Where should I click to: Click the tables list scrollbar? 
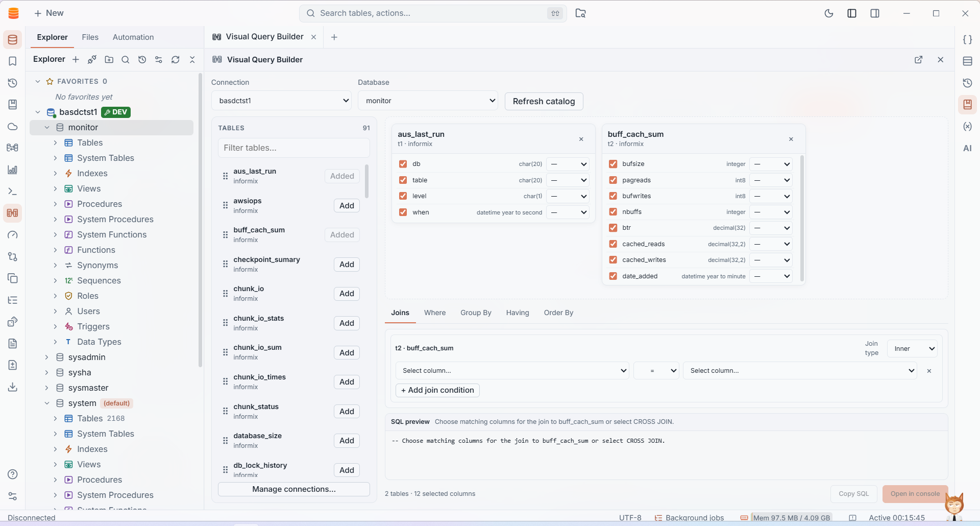366,181
